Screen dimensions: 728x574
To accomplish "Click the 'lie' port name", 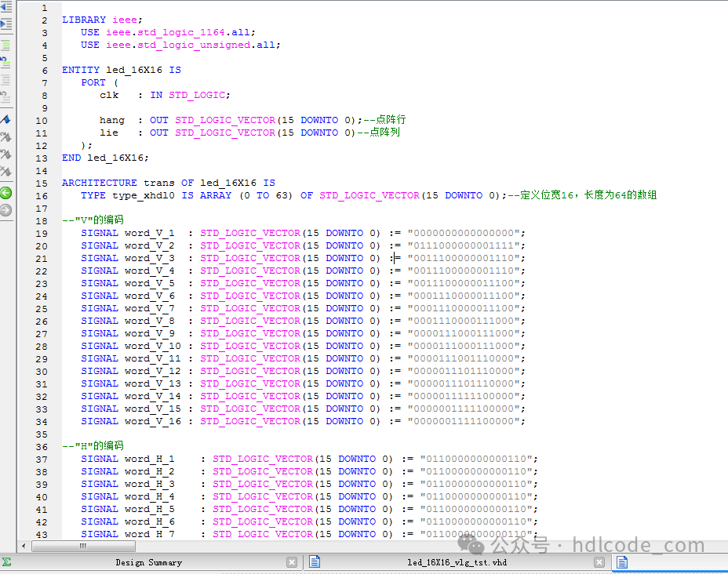I will (108, 133).
